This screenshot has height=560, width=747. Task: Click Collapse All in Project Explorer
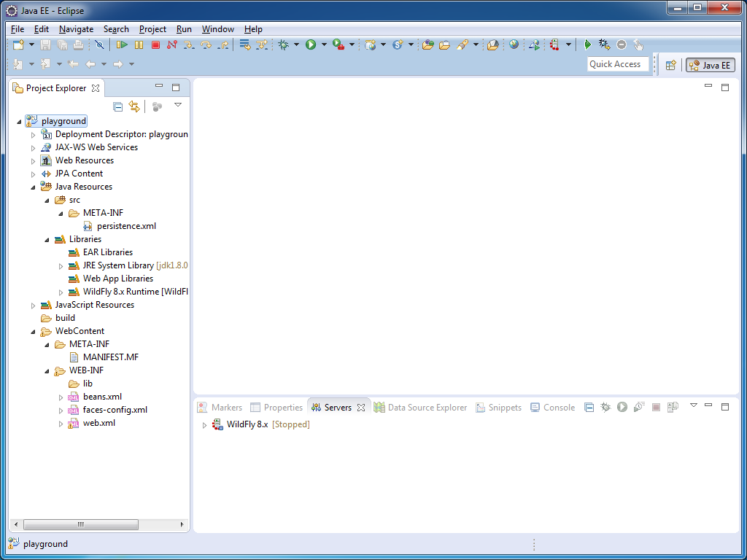[x=117, y=106]
